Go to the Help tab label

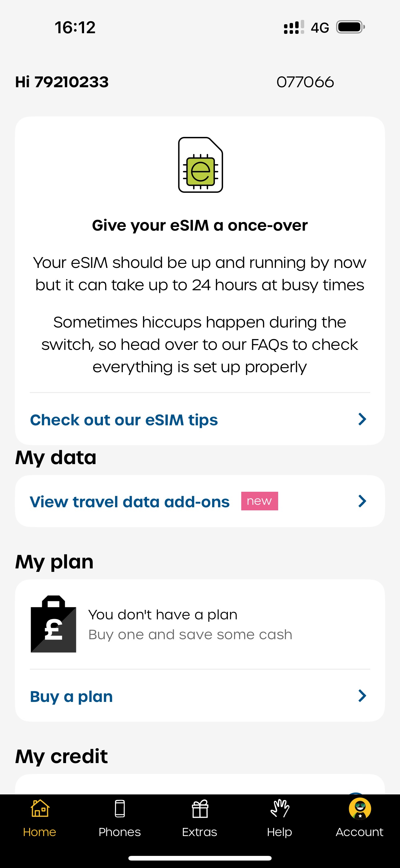(x=279, y=832)
